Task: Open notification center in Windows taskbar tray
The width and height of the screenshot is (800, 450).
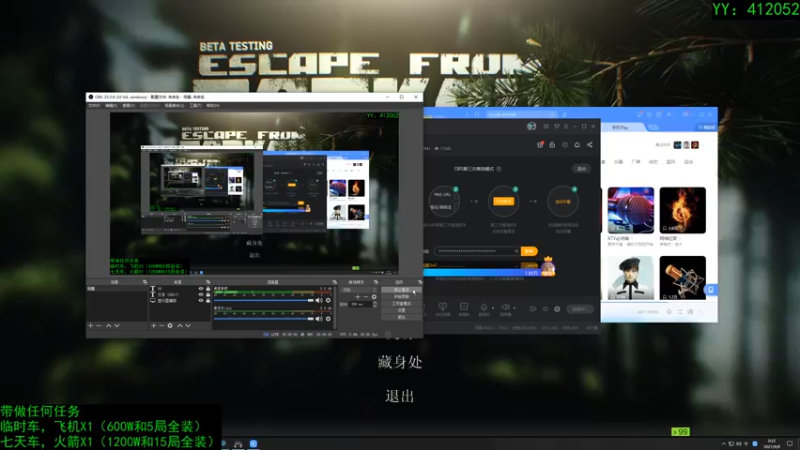Action: point(790,444)
